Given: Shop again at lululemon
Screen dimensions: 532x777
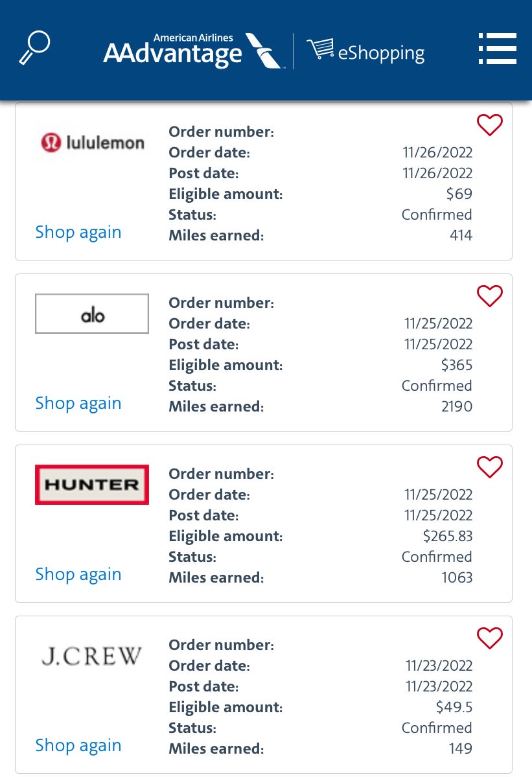Looking at the screenshot, I should coord(78,232).
